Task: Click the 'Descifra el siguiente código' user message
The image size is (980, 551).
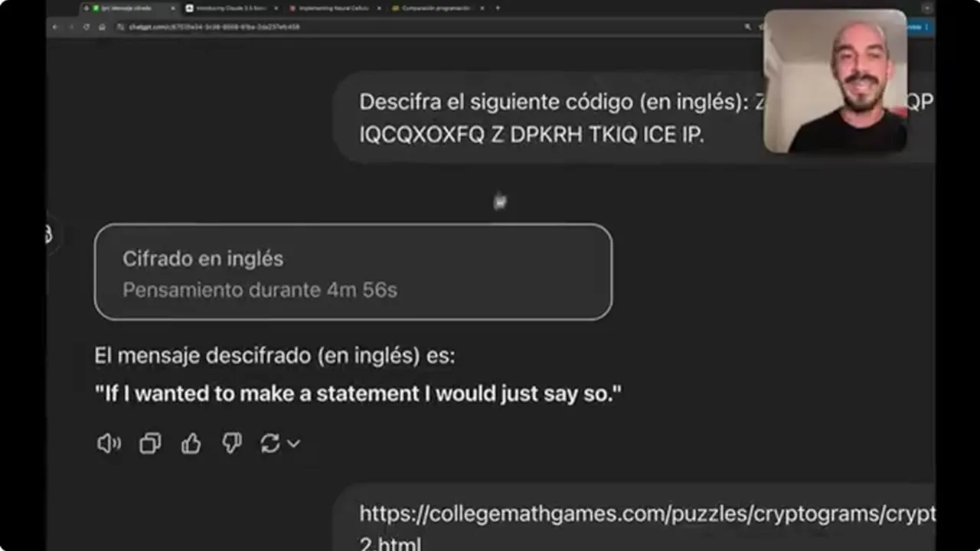Action: click(634, 118)
